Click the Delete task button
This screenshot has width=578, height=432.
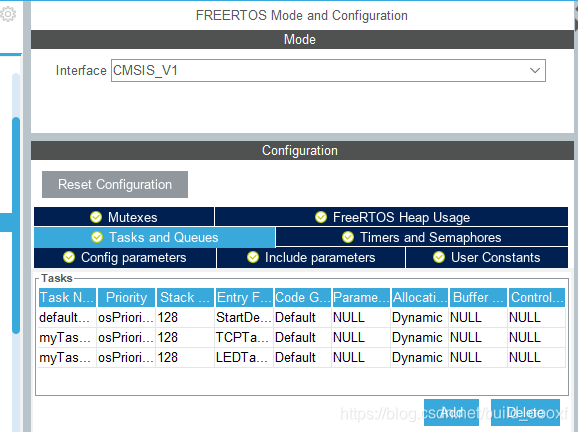point(525,412)
